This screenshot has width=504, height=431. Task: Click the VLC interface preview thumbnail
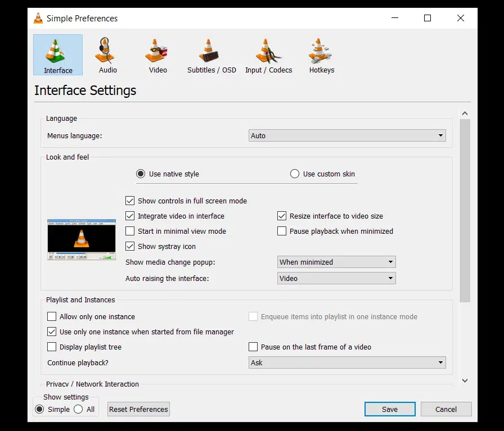pos(82,239)
